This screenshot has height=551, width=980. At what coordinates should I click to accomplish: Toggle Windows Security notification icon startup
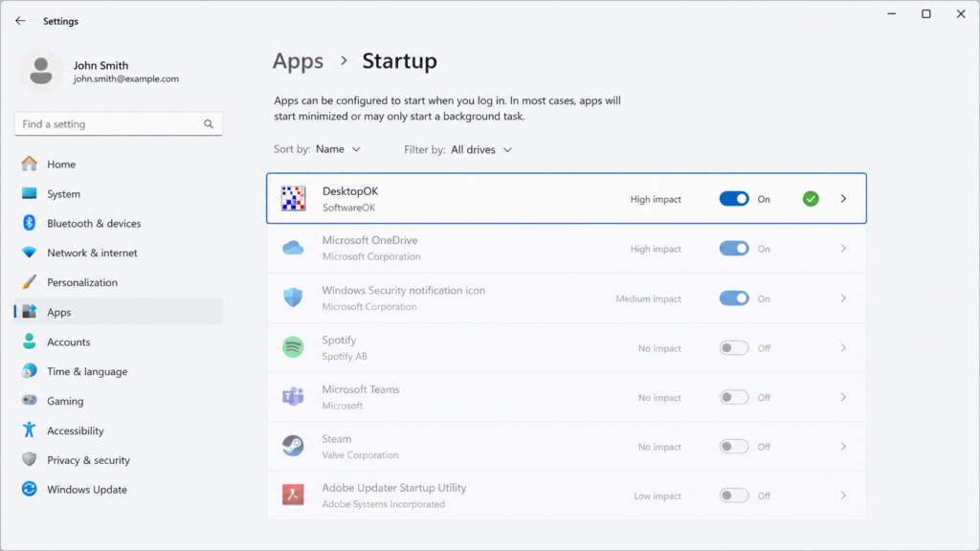[734, 298]
